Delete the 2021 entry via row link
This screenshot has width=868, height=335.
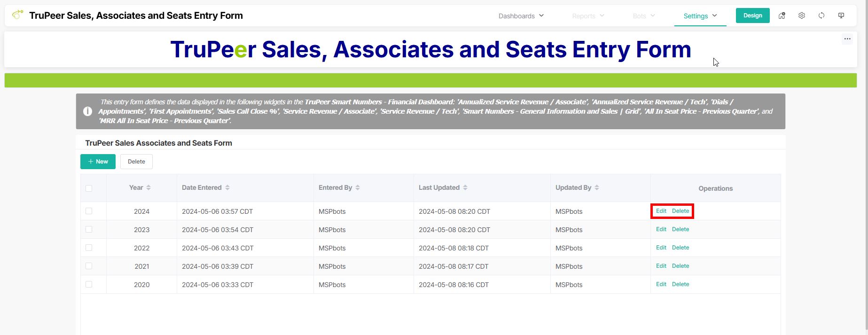click(x=680, y=266)
